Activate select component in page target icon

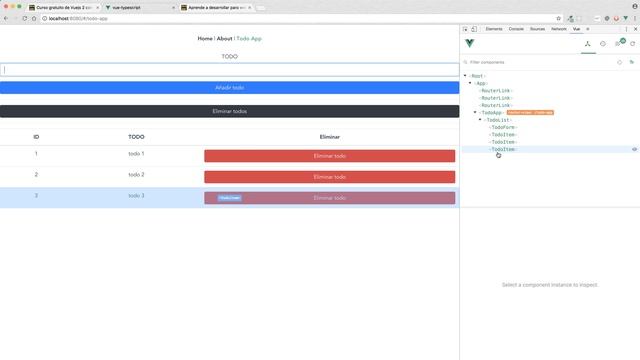click(x=620, y=62)
